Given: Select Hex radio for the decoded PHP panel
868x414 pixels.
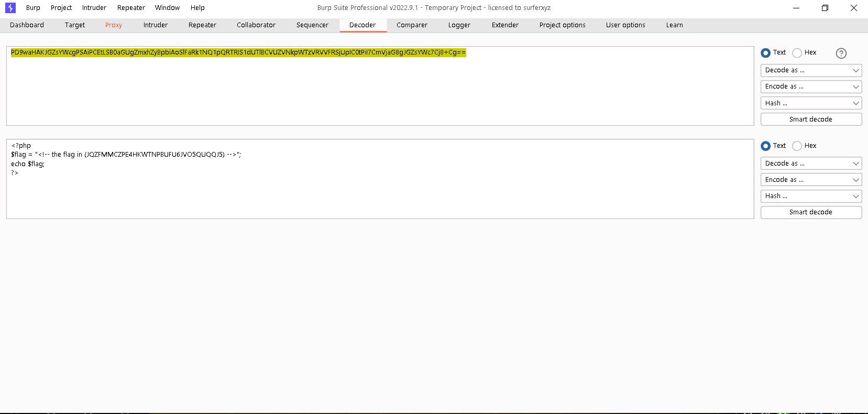Looking at the screenshot, I should pyautogui.click(x=797, y=146).
